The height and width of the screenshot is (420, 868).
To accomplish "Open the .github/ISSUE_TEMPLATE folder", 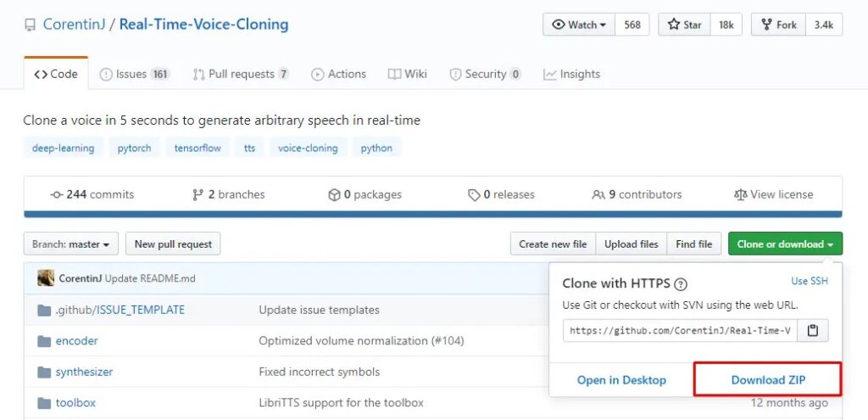I will tap(120, 310).
